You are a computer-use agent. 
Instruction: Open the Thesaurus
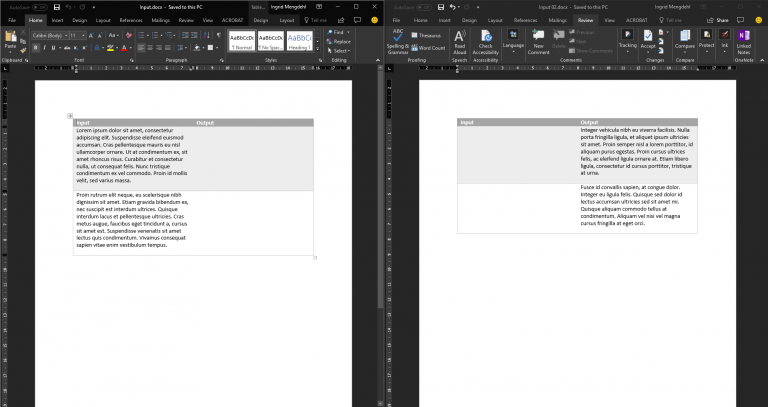click(428, 36)
